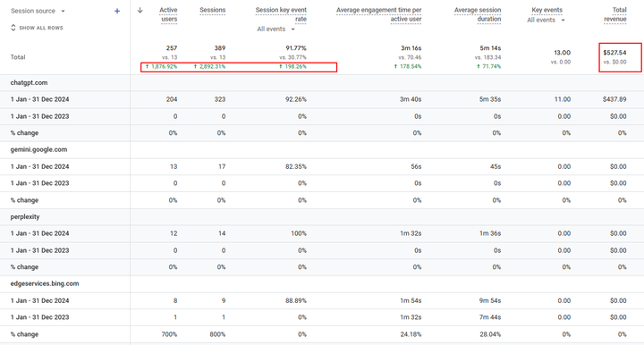Add a dimension with the blue plus icon

click(x=117, y=11)
